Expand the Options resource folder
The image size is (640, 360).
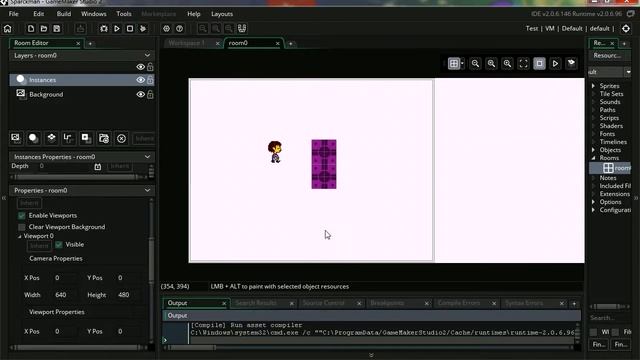(x=593, y=202)
